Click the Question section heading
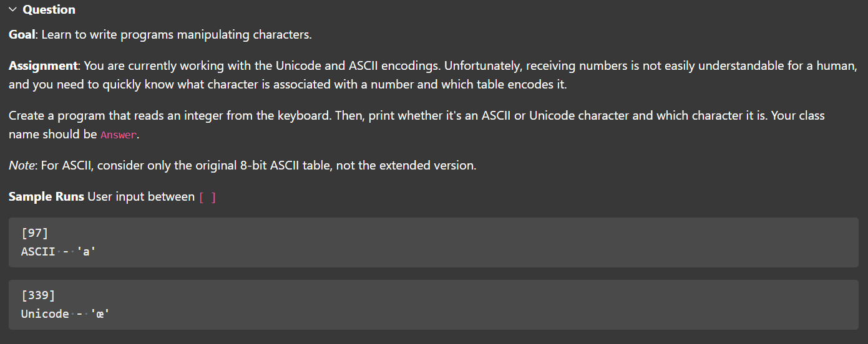Viewport: 868px width, 344px height. (x=49, y=10)
